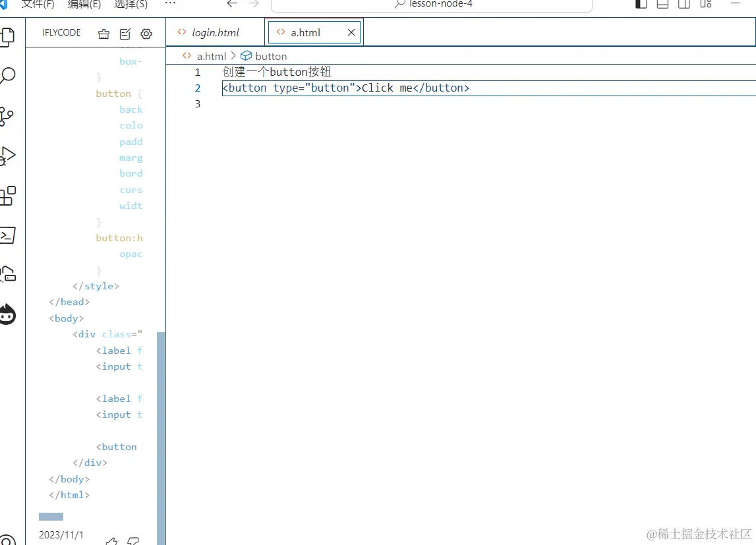Click thumbs-down feedback icon

tap(133, 540)
